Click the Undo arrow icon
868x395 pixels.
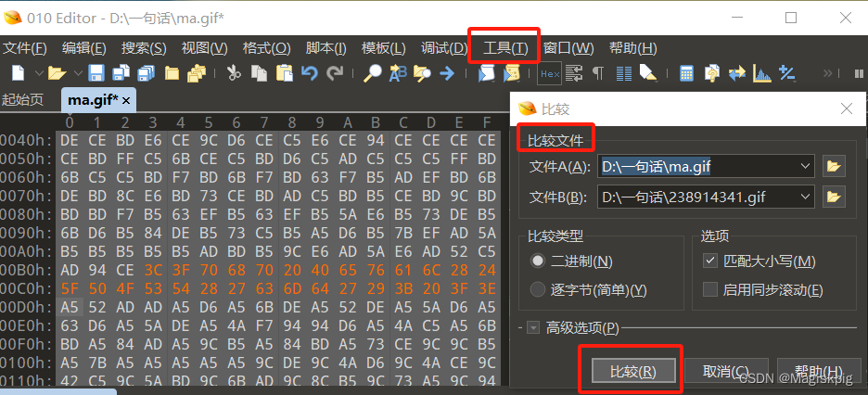click(x=310, y=73)
